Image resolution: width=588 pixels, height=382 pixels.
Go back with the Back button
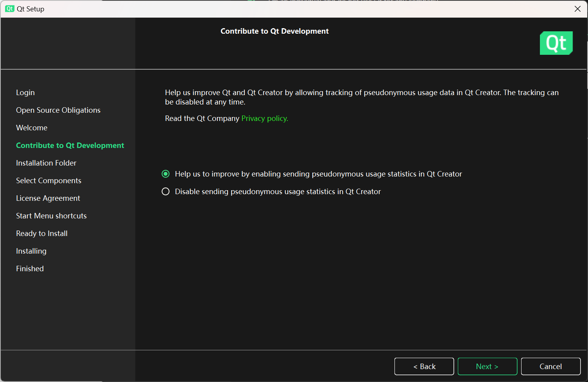(424, 366)
